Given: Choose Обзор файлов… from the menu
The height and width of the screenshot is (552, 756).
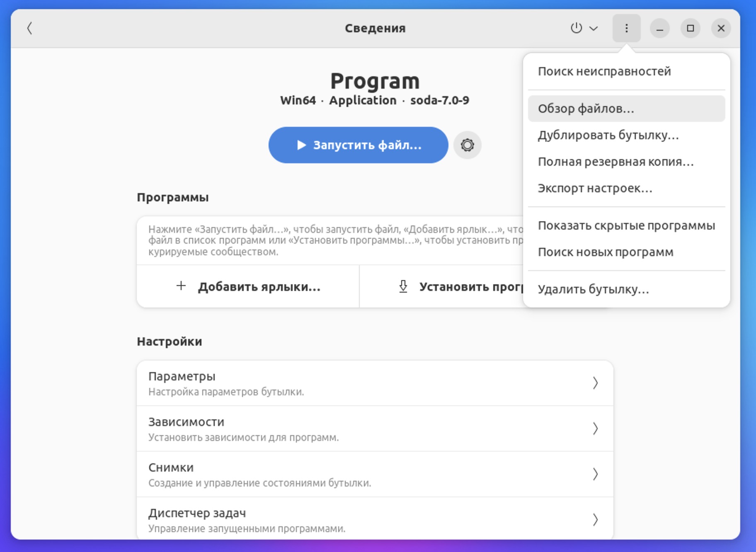Looking at the screenshot, I should pyautogui.click(x=626, y=109).
